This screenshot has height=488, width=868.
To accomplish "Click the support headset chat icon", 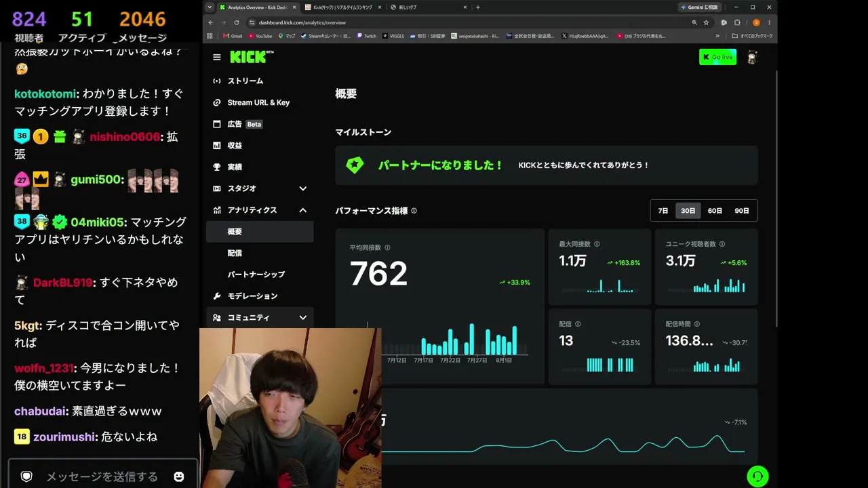I will (x=757, y=476).
